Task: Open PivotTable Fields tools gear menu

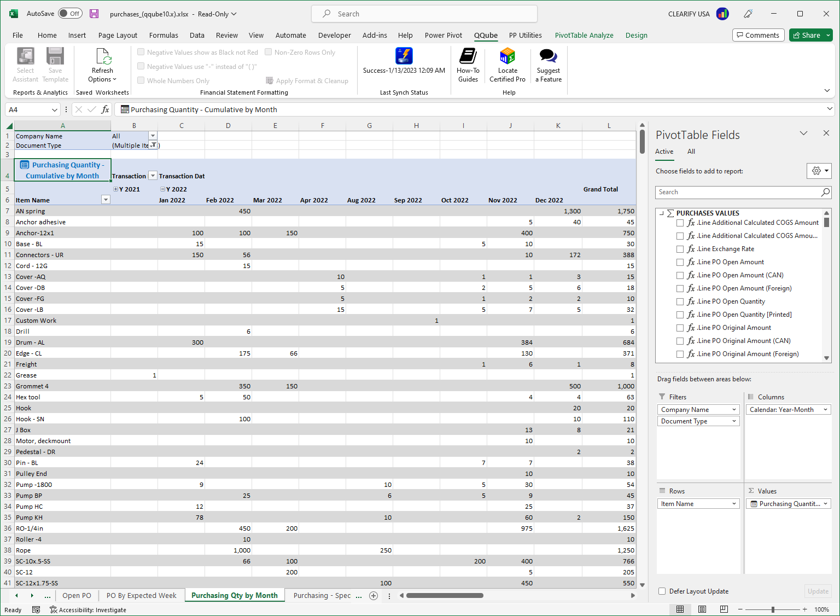Action: pos(819,171)
